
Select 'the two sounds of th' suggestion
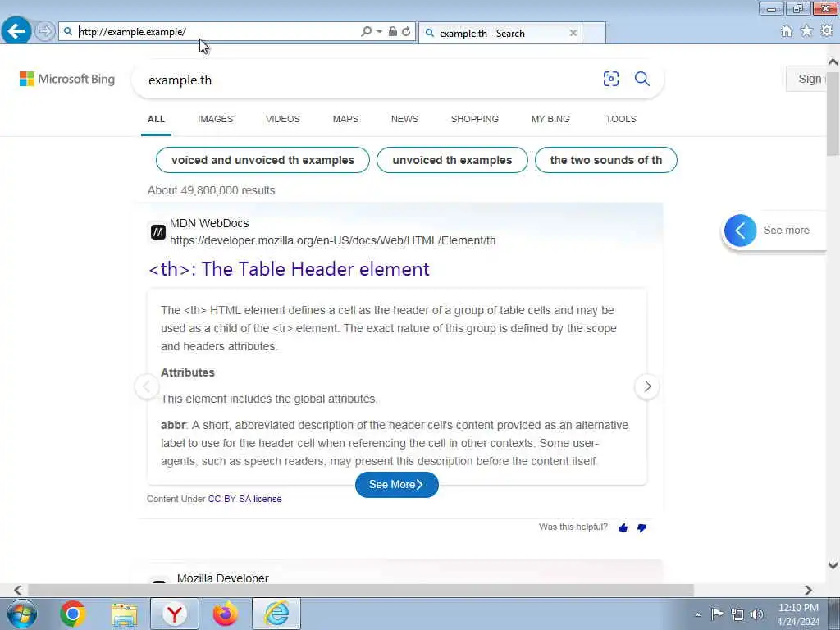[x=606, y=160]
